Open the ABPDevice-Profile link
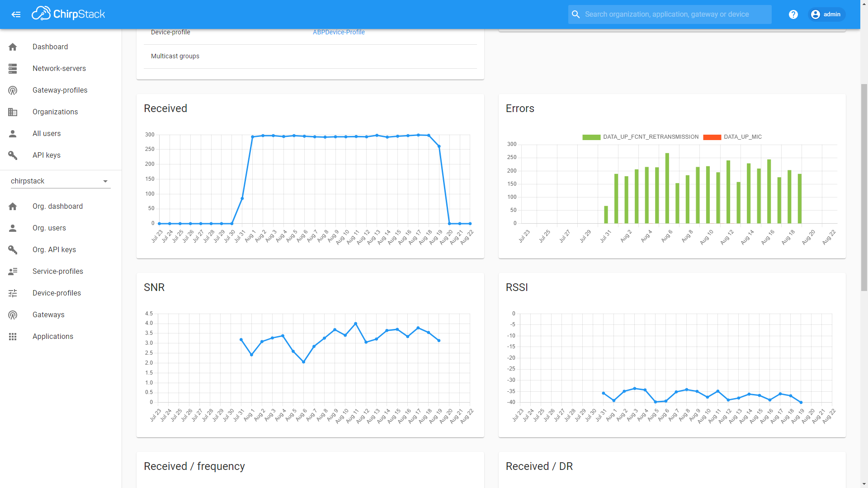 339,32
